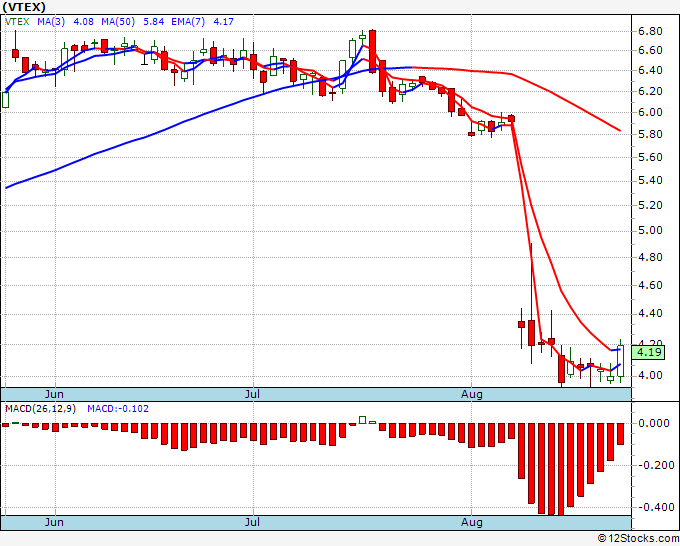Click the 4.40 price axis label
Viewport: 680px width, 546px height.
coord(650,314)
